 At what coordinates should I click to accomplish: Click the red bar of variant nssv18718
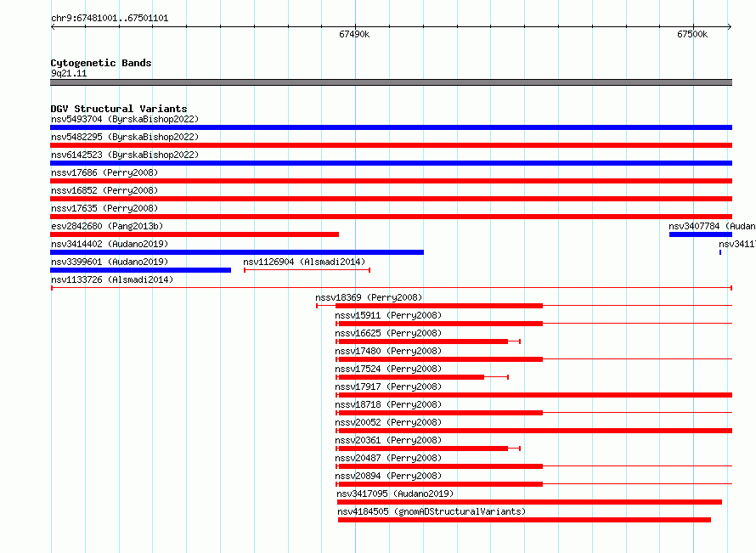pos(439,413)
